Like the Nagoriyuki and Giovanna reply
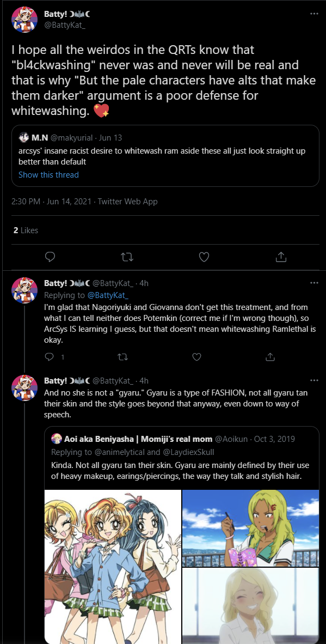Viewport: 326px width, 644px height. coord(197,357)
